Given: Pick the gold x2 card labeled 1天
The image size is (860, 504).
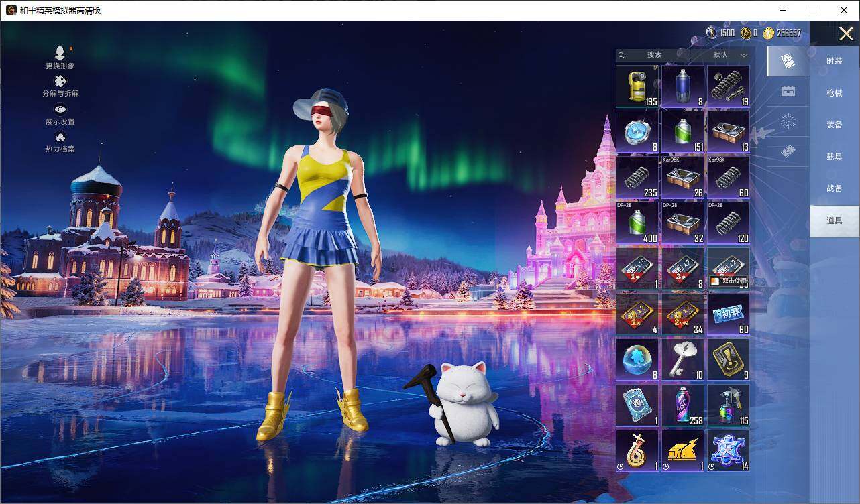Looking at the screenshot, I should (637, 314).
